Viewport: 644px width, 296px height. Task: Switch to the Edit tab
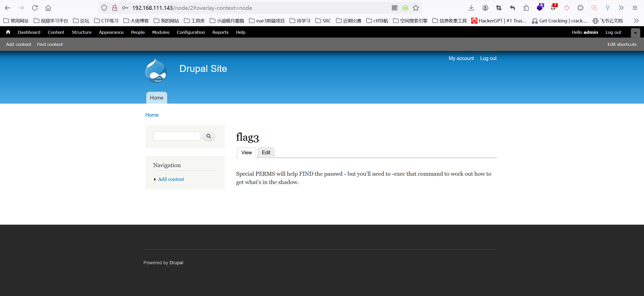click(266, 153)
